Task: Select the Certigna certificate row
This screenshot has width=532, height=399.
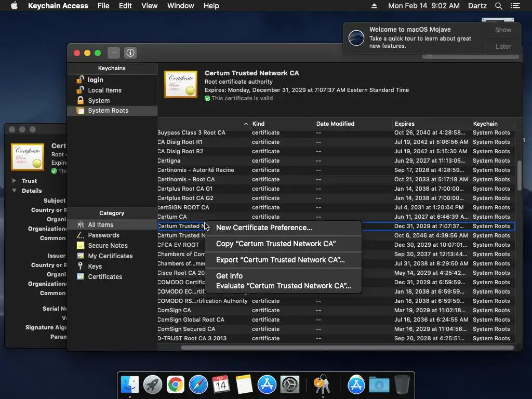Action: (336, 161)
